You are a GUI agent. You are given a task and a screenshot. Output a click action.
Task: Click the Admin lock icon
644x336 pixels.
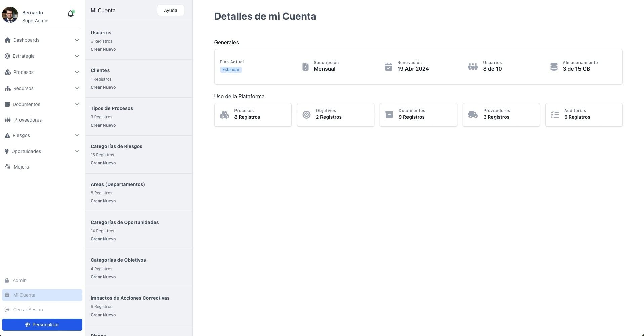pos(7,280)
